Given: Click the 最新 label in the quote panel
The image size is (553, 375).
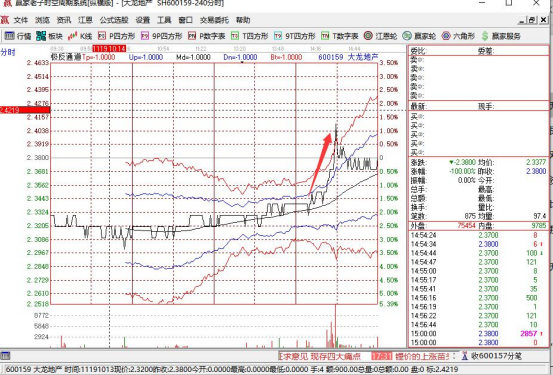Looking at the screenshot, I should 418,106.
